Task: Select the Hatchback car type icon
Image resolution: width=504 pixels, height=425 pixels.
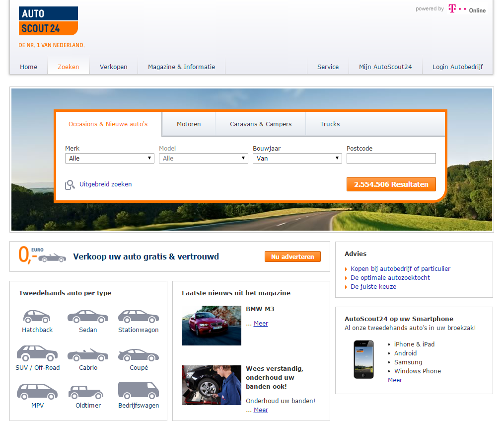Action: pos(37,317)
